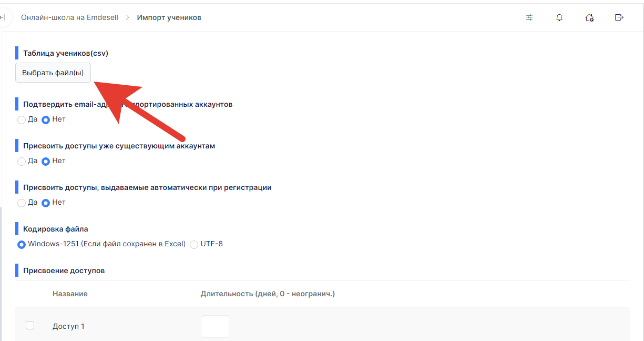Select UTF-8 file encoding
Screen dimensions: 644x341
click(194, 244)
